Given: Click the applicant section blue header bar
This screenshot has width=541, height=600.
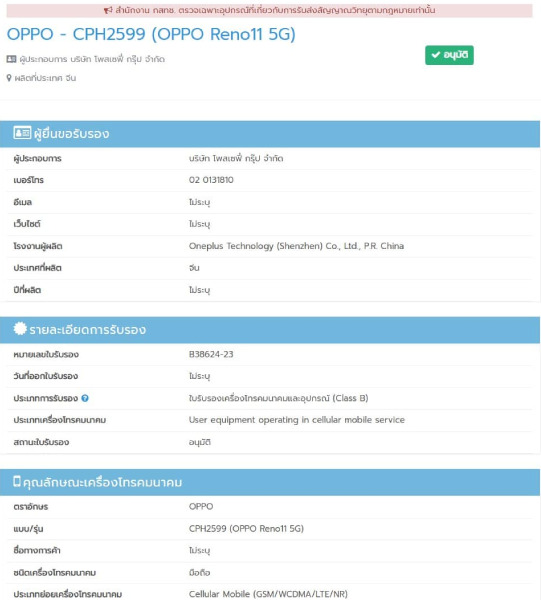Looking at the screenshot, I should (x=270, y=134).
